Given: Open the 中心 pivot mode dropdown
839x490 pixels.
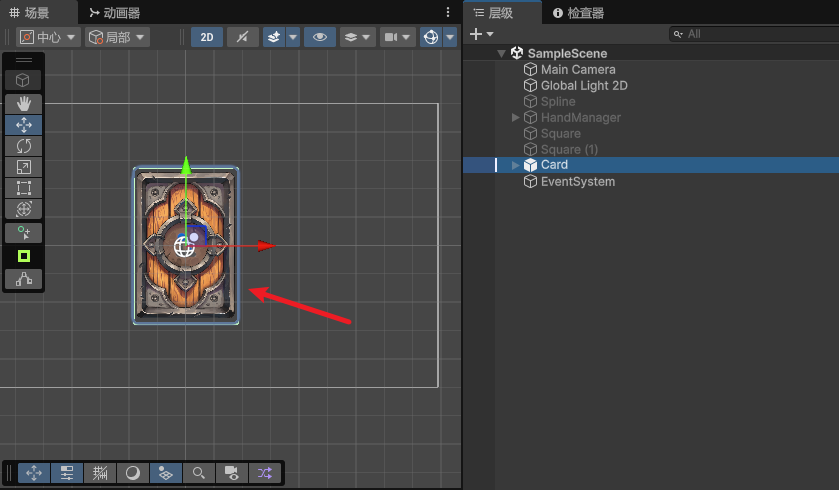Looking at the screenshot, I should click(x=48, y=37).
